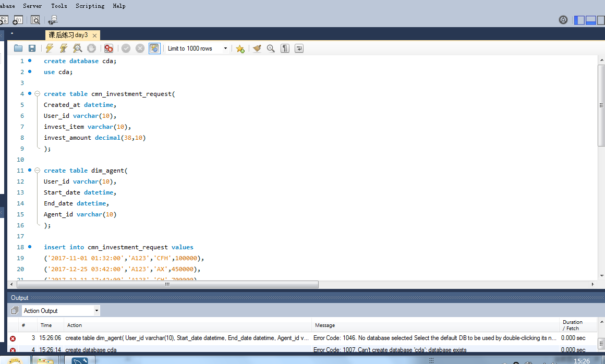Open the Help menu

coord(119,6)
